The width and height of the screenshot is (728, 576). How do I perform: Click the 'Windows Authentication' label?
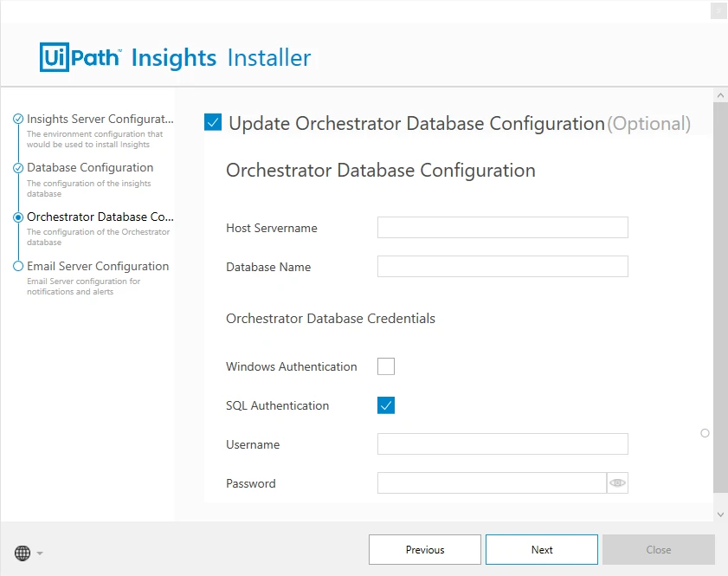point(292,366)
